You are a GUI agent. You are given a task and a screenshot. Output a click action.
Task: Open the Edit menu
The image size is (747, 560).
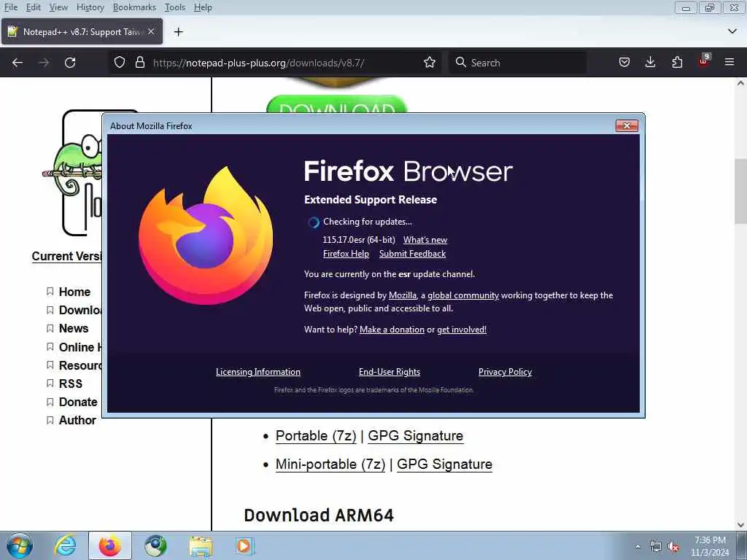pyautogui.click(x=34, y=7)
